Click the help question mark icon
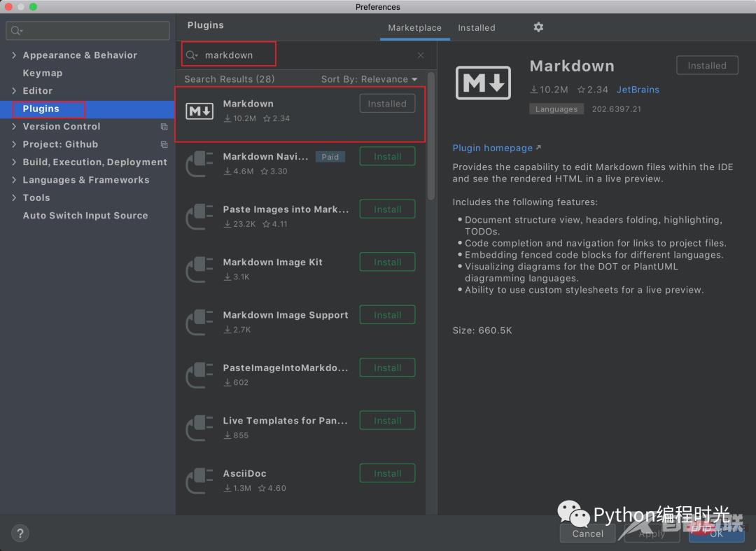The height and width of the screenshot is (551, 756). (x=20, y=533)
